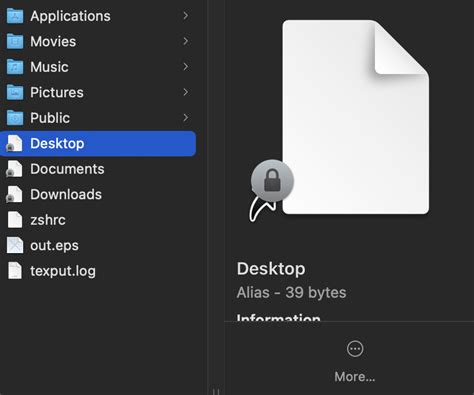The height and width of the screenshot is (395, 474).
Task: Select the Downloads row name
Action: (x=66, y=194)
